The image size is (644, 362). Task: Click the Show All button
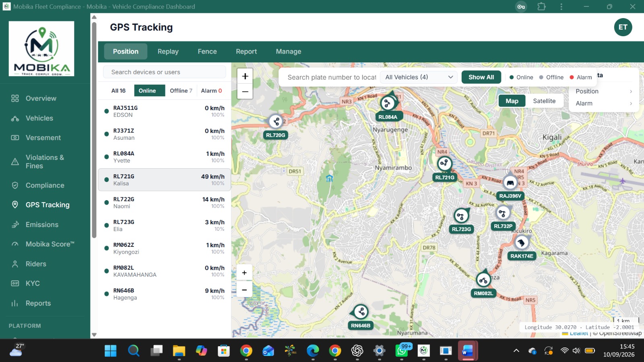pyautogui.click(x=481, y=77)
